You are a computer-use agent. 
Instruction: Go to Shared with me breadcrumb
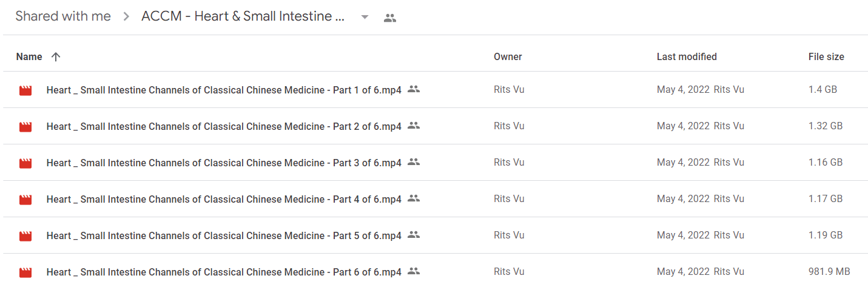(x=63, y=16)
